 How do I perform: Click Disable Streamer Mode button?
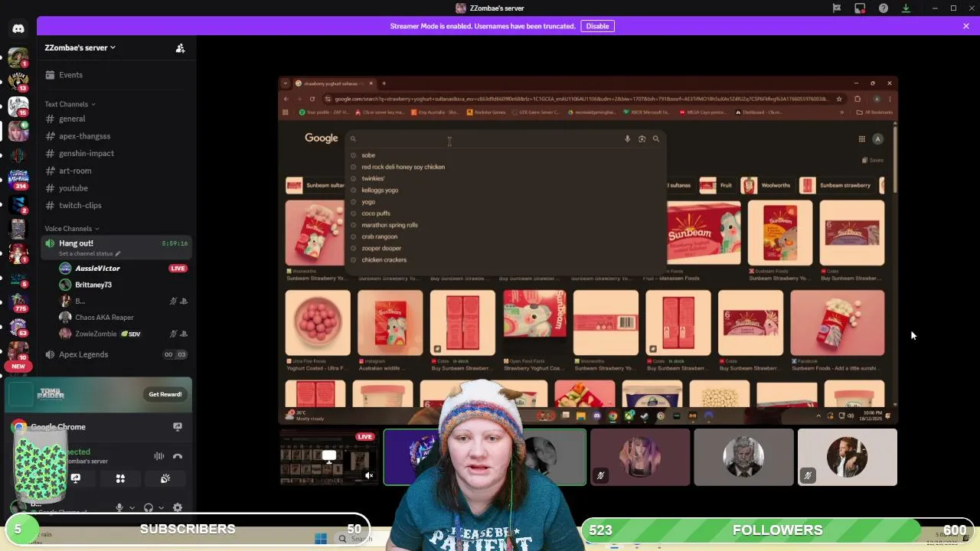pyautogui.click(x=597, y=26)
